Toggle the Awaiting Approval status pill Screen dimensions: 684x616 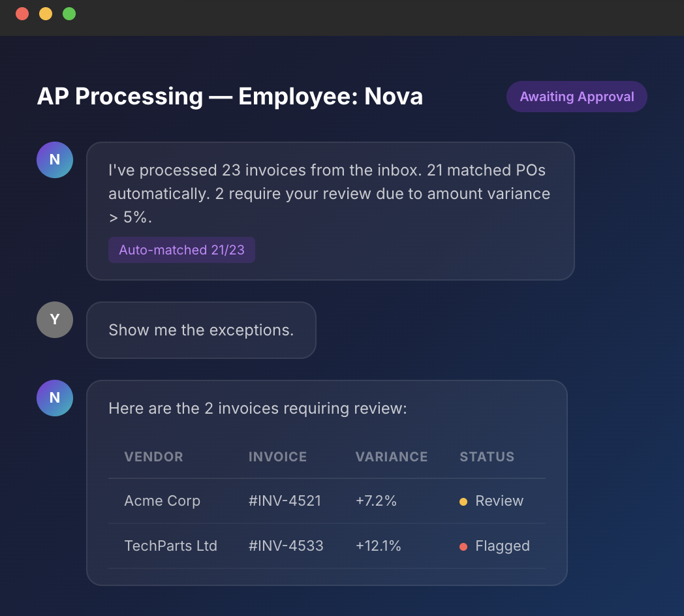tap(577, 96)
